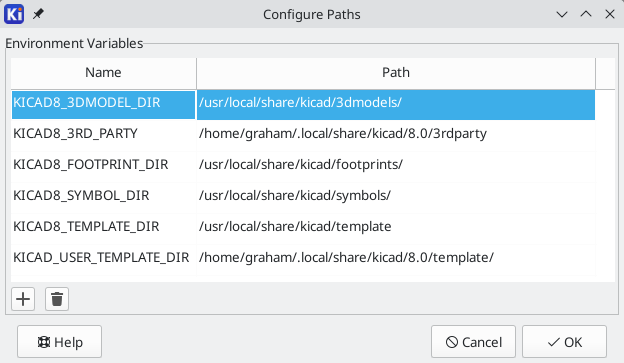Click the KiCad logo icon in title bar

[x=14, y=14]
